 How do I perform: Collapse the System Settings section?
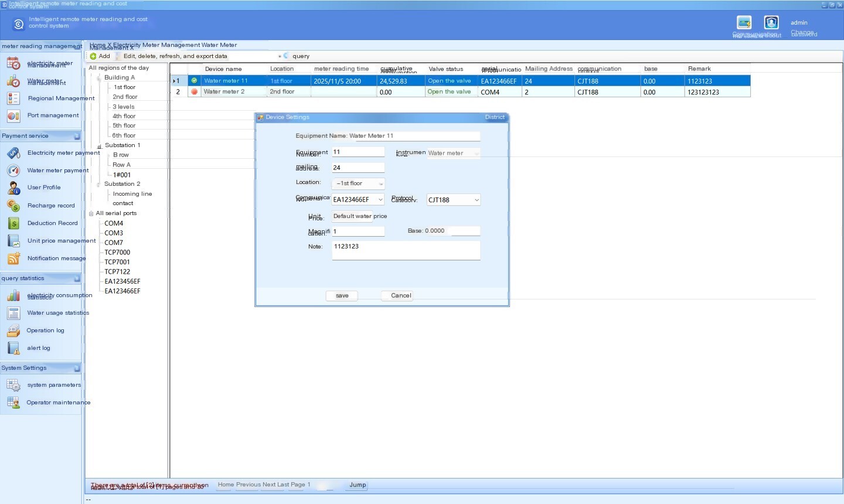click(77, 368)
